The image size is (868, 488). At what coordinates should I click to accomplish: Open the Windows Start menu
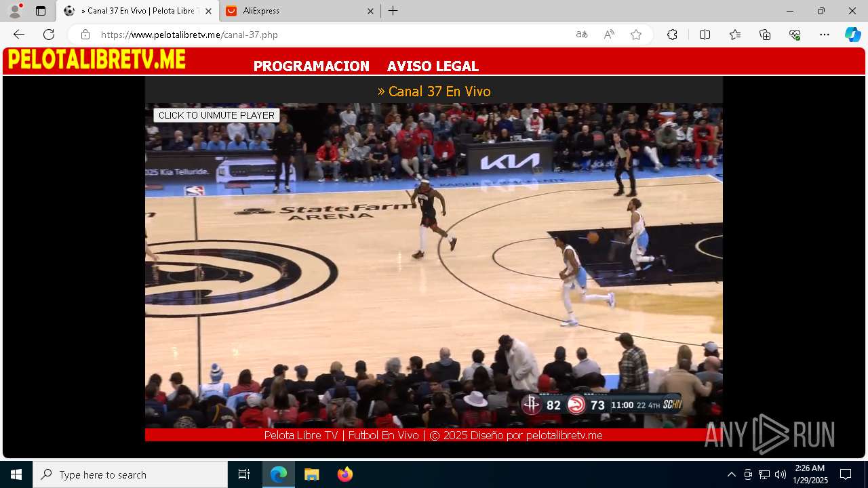click(x=16, y=474)
